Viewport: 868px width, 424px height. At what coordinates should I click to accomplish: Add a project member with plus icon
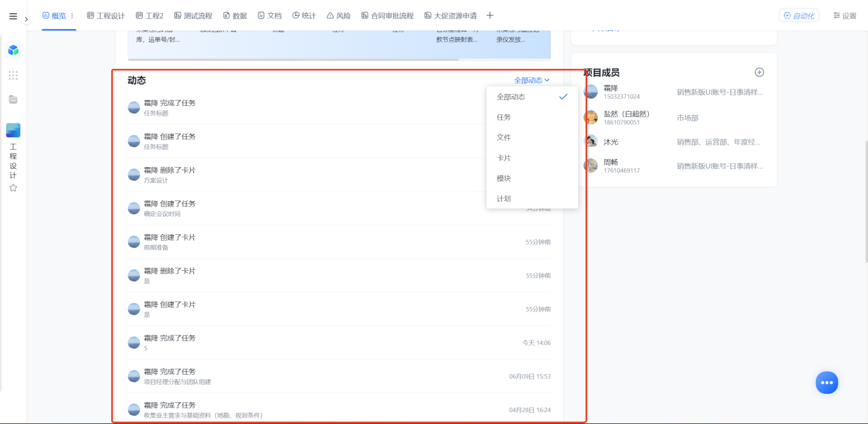(759, 72)
